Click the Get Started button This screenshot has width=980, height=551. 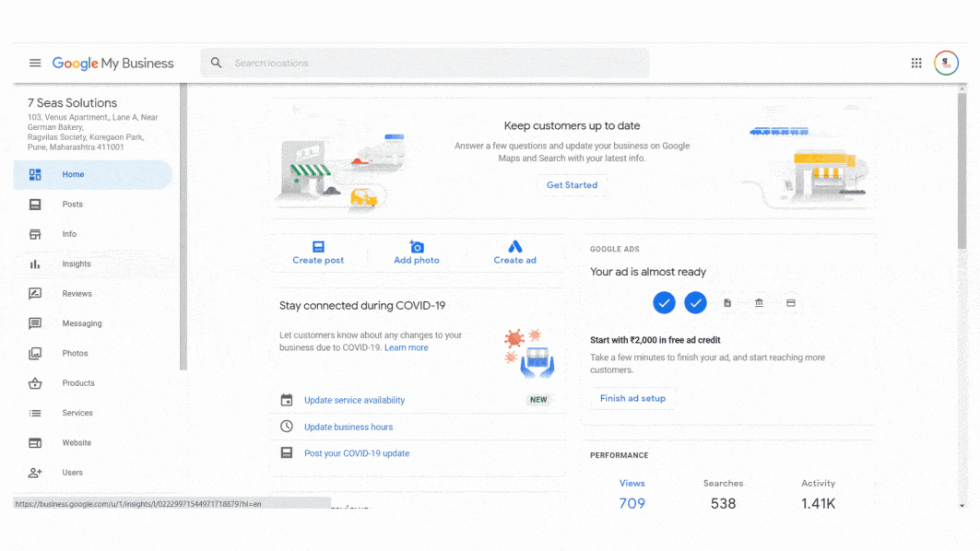pos(572,185)
